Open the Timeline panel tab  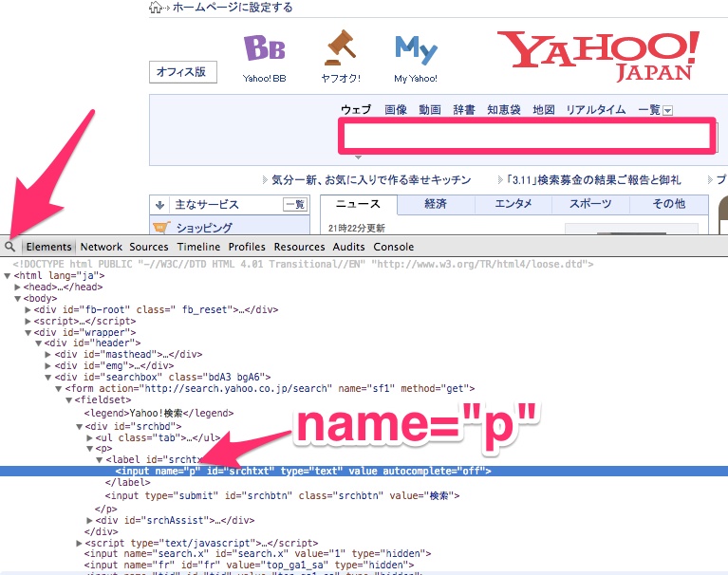(198, 247)
